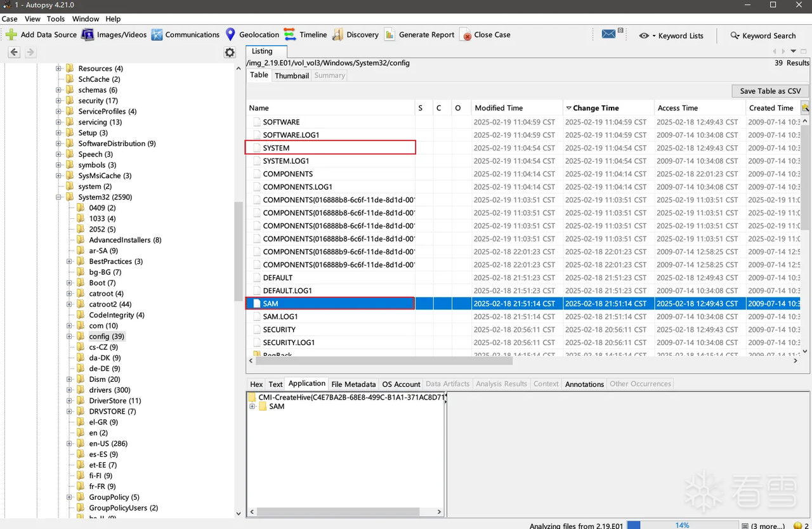Click Close Case in the toolbar
This screenshot has width=812, height=529.
[x=485, y=35]
